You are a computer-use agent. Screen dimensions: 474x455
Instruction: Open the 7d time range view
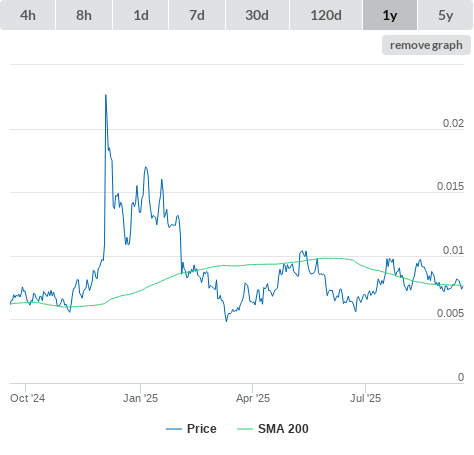coord(197,15)
